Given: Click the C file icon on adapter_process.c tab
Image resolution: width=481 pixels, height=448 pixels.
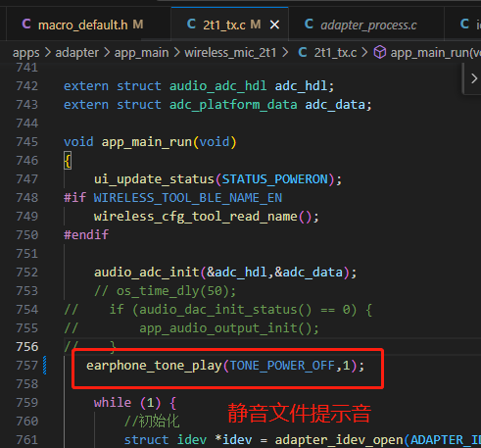Looking at the screenshot, I should (309, 25).
